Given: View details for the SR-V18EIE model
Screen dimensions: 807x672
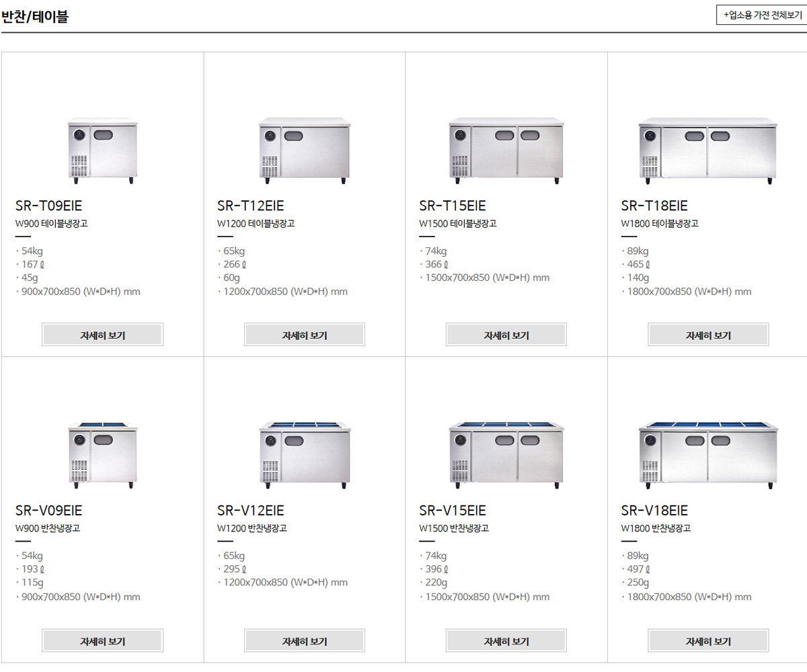Looking at the screenshot, I should (708, 641).
